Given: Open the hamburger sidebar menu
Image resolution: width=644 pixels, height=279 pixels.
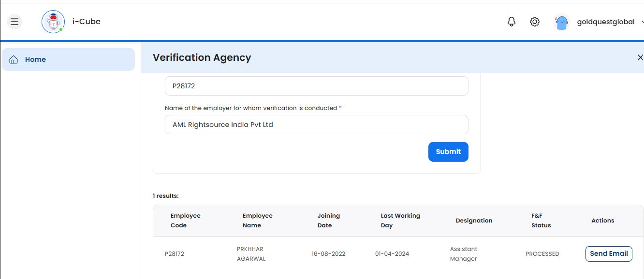Looking at the screenshot, I should 15,22.
